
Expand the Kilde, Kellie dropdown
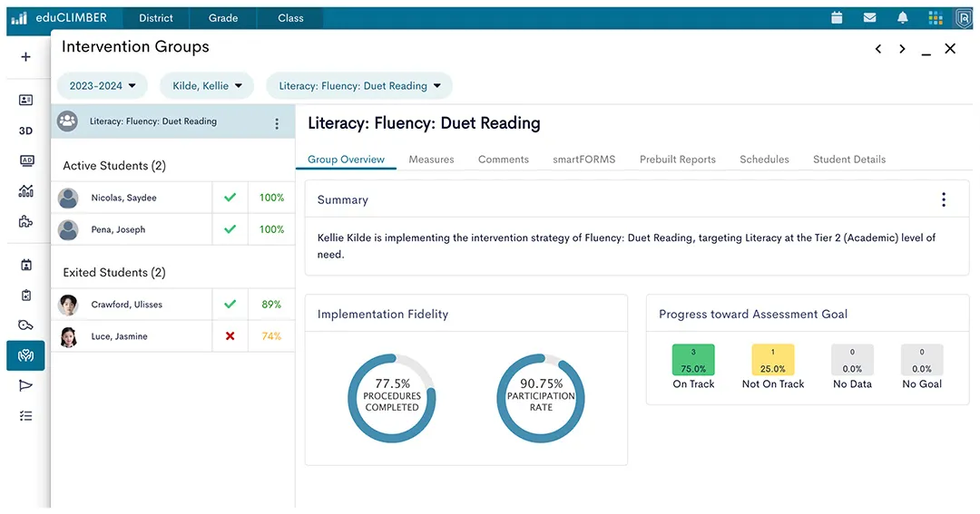click(x=207, y=86)
